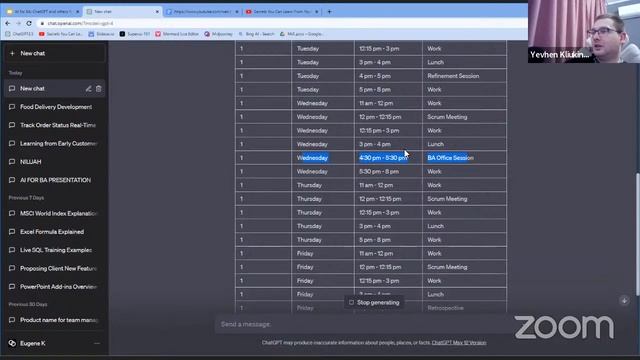Open 'Food Delivery Development' chat
The height and width of the screenshot is (360, 640).
pyautogui.click(x=55, y=107)
